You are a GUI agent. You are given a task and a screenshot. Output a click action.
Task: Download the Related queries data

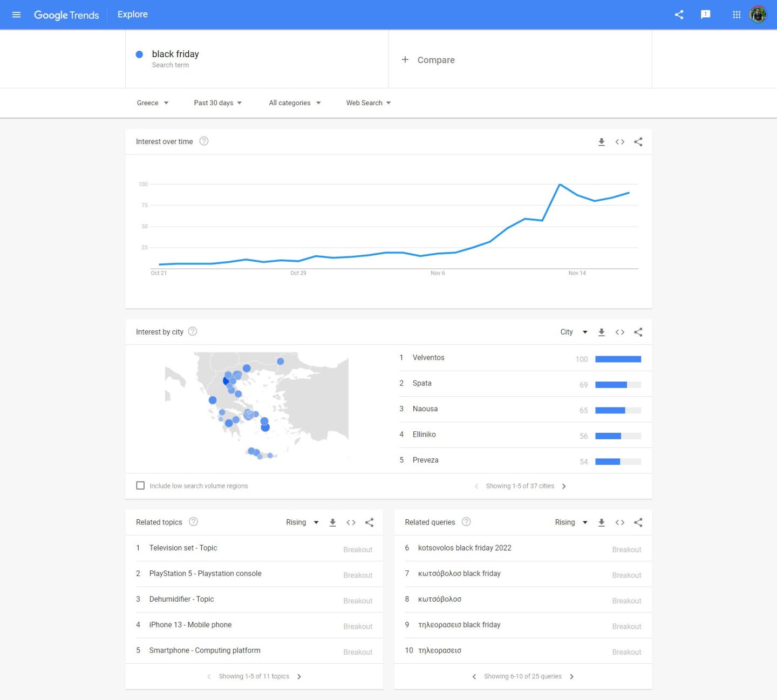click(602, 522)
